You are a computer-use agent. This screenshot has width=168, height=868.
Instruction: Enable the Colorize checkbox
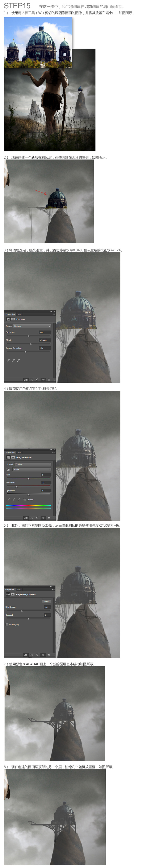(x=24, y=500)
